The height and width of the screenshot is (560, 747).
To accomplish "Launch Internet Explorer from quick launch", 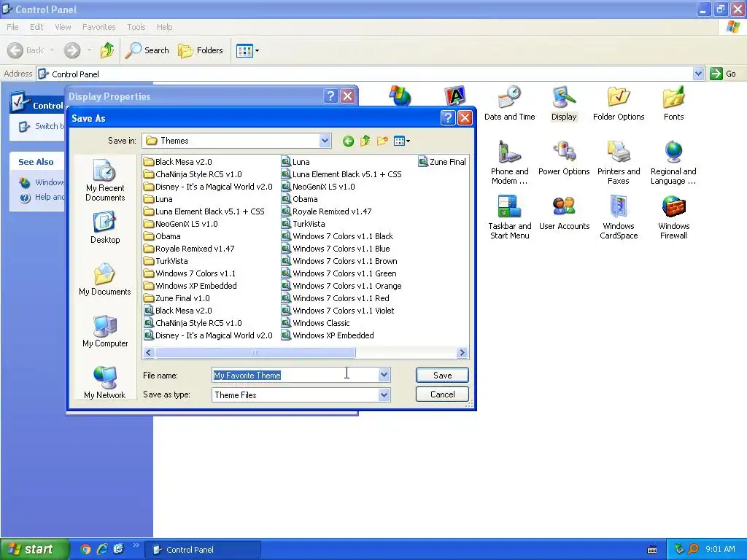I will point(102,549).
